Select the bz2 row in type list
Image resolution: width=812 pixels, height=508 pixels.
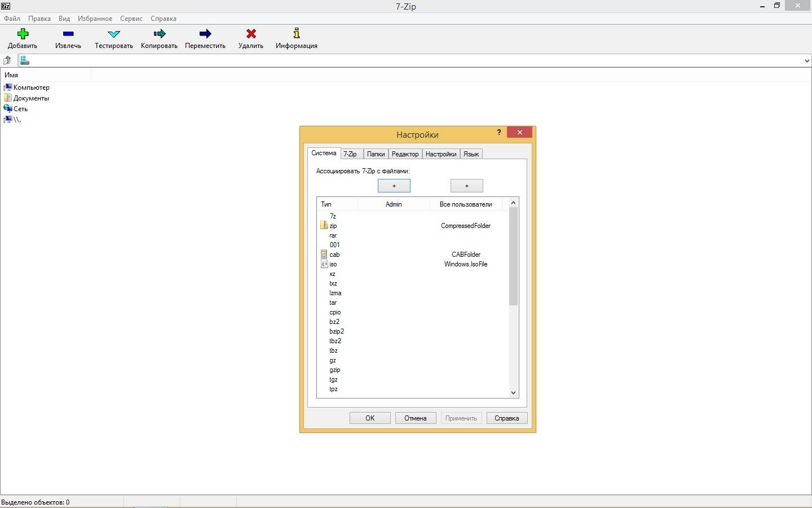click(x=412, y=322)
